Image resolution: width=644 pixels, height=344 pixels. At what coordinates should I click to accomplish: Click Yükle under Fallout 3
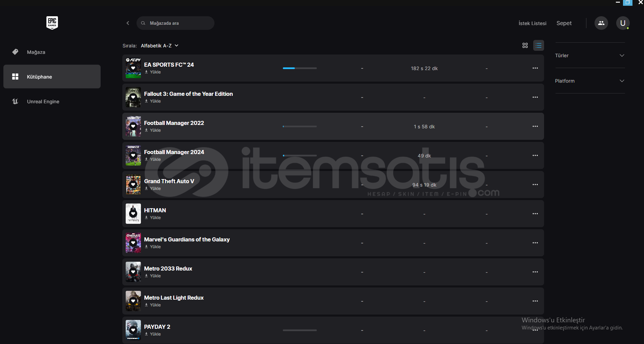153,101
